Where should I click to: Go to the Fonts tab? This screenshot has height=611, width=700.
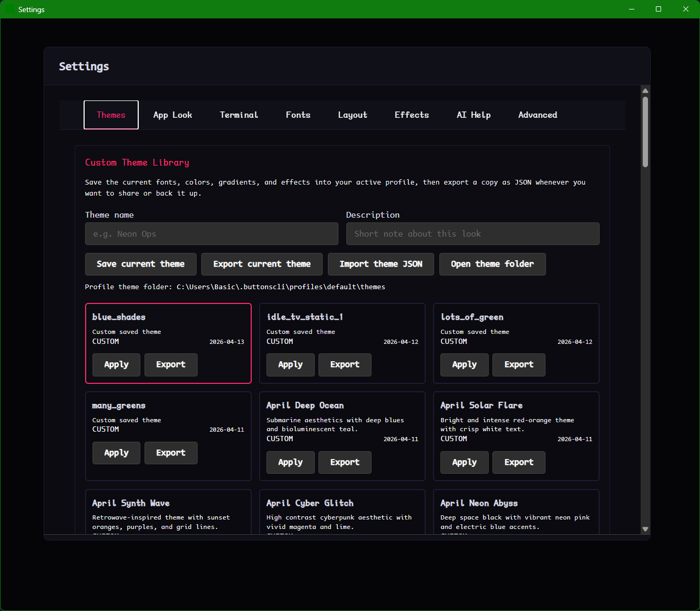(x=298, y=115)
